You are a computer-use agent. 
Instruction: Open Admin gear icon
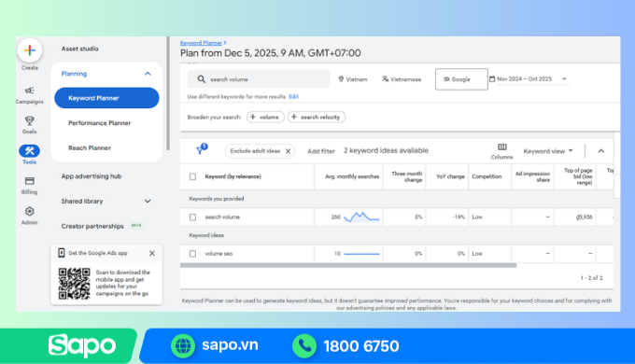pyautogui.click(x=30, y=211)
